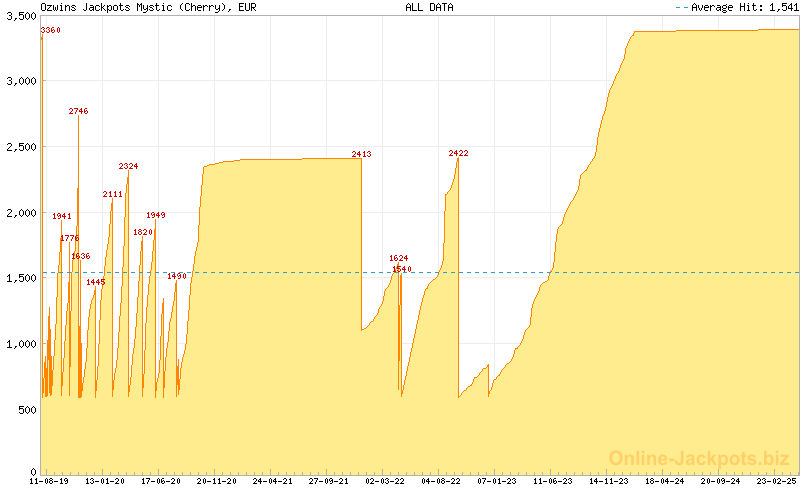
Task: Click the 23-02-25 date on x-axis
Action: click(x=777, y=482)
